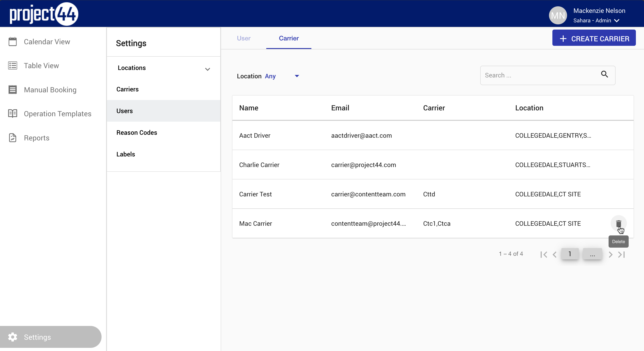Click COLLEGEDALE,GENTRY,S... location cell
The image size is (644, 351).
click(x=553, y=135)
